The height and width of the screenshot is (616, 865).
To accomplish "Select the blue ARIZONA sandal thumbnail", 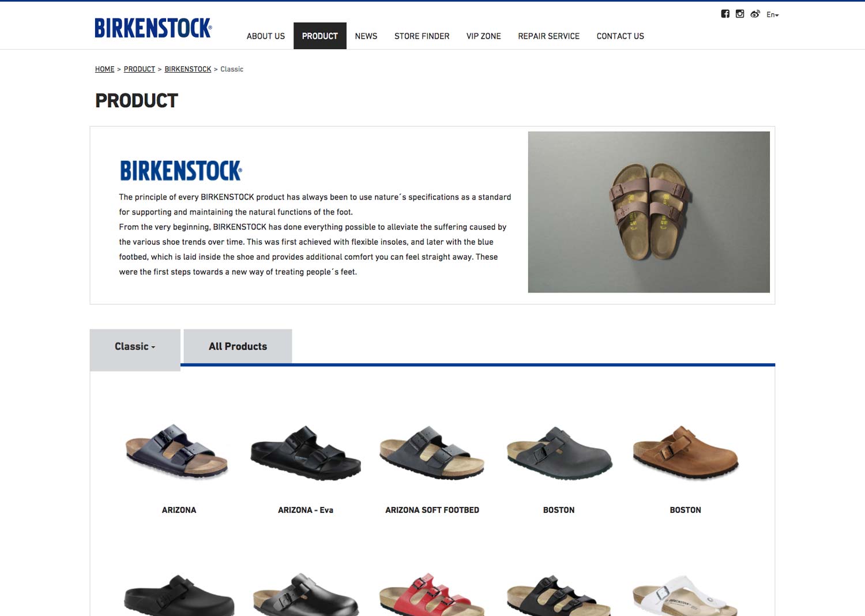I will pos(178,451).
